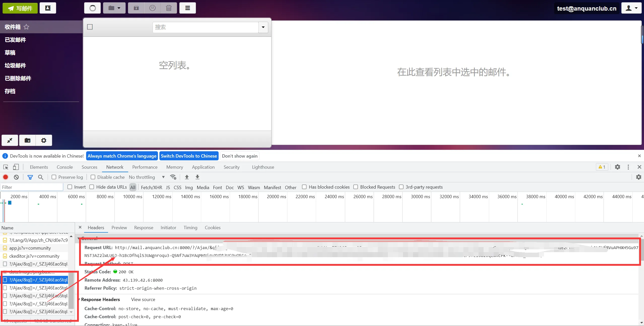The width and height of the screenshot is (644, 326).
Task: Check the Disable cache option
Action: (93, 177)
